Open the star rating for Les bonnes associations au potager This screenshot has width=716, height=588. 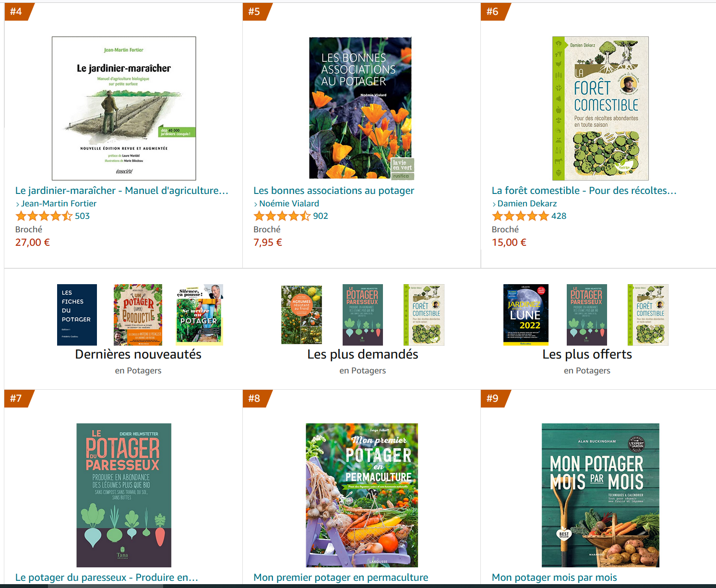(x=282, y=216)
